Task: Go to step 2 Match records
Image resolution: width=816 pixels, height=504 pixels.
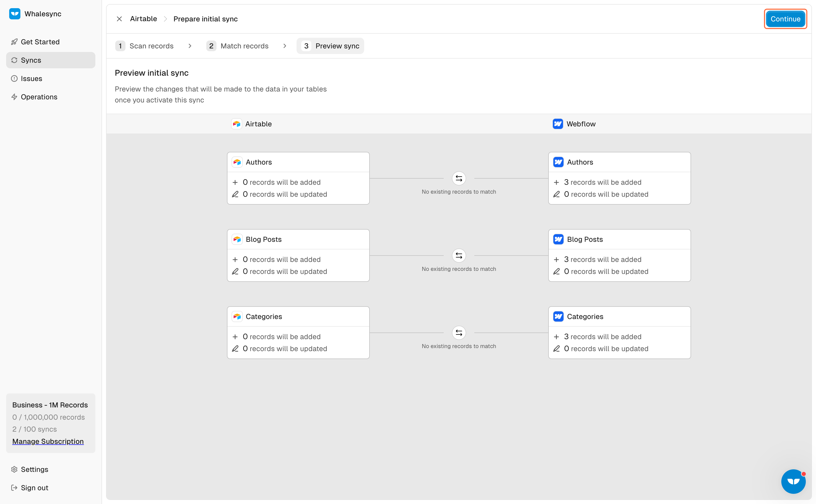Action: (x=237, y=46)
